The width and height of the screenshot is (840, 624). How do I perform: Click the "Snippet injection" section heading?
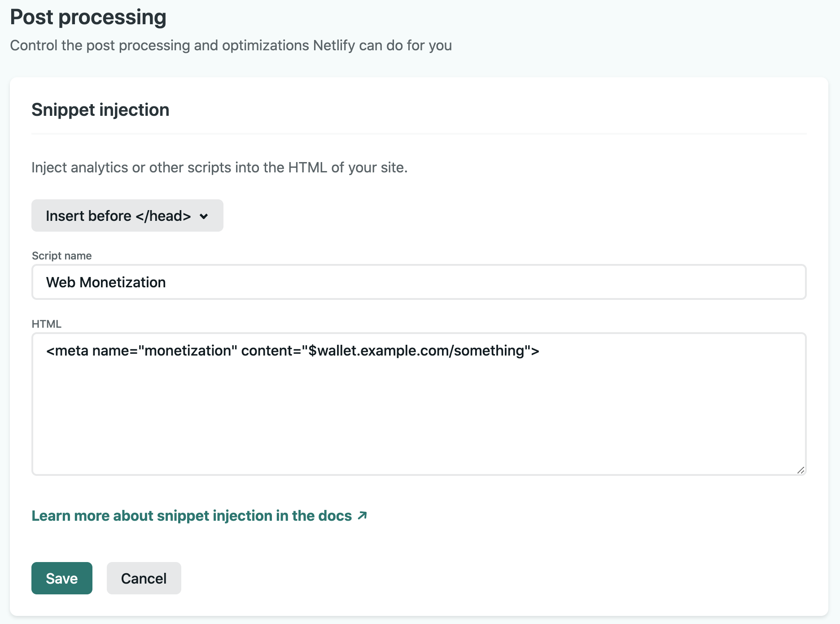coord(100,110)
